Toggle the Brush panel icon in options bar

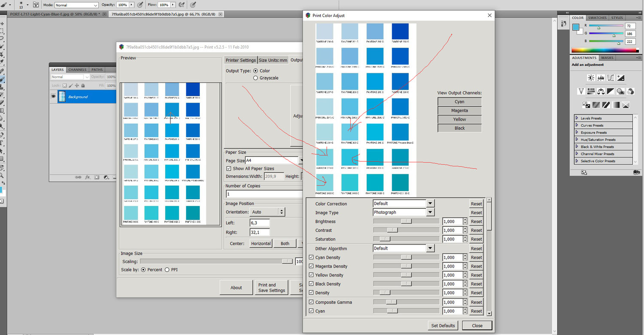tap(36, 5)
